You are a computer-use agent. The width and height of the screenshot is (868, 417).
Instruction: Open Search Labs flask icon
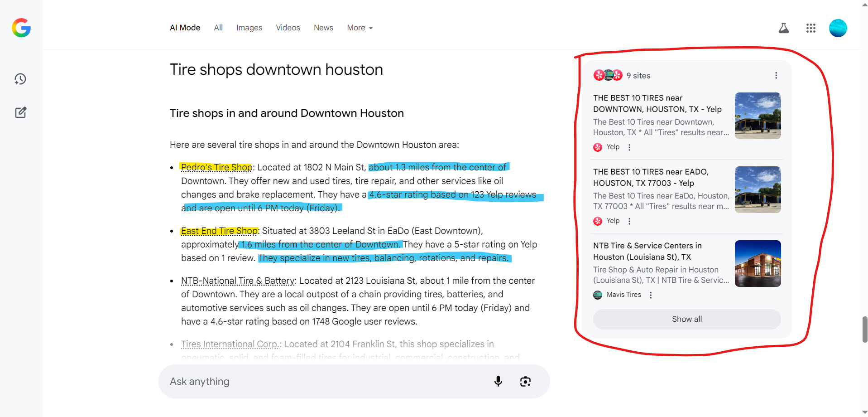[784, 28]
